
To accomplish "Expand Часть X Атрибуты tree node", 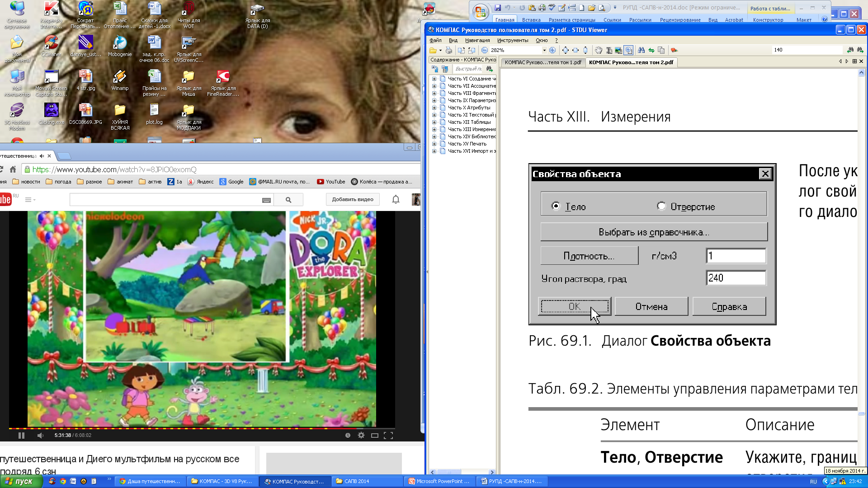I will (x=434, y=108).
